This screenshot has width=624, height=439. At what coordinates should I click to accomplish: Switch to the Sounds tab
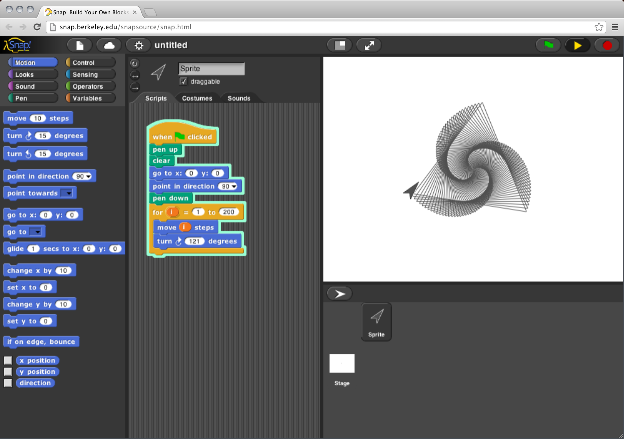tap(238, 98)
